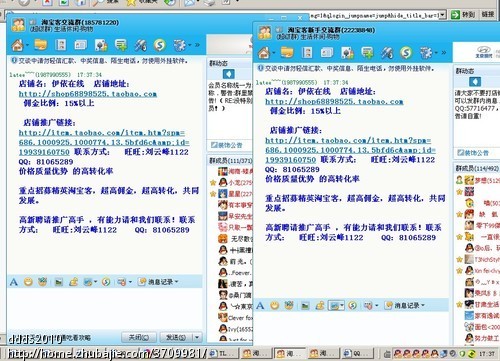Click blue arrow in left group news panel
Screen dimensions: 500x361
tap(228, 74)
